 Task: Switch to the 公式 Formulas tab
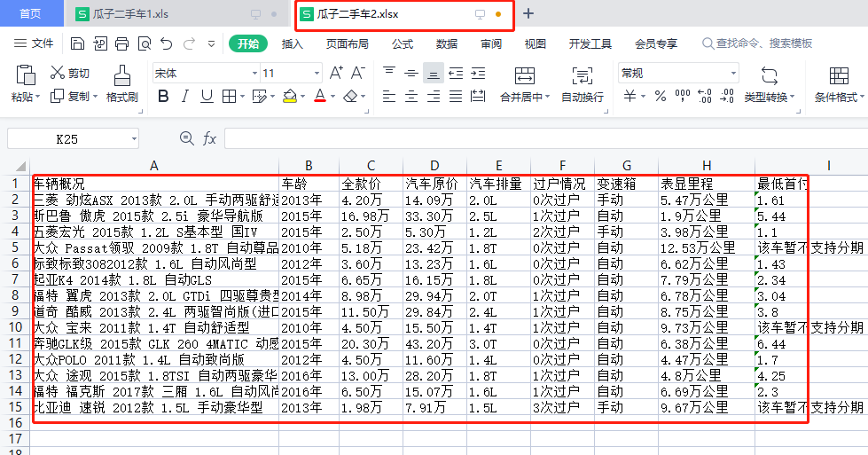click(x=403, y=43)
